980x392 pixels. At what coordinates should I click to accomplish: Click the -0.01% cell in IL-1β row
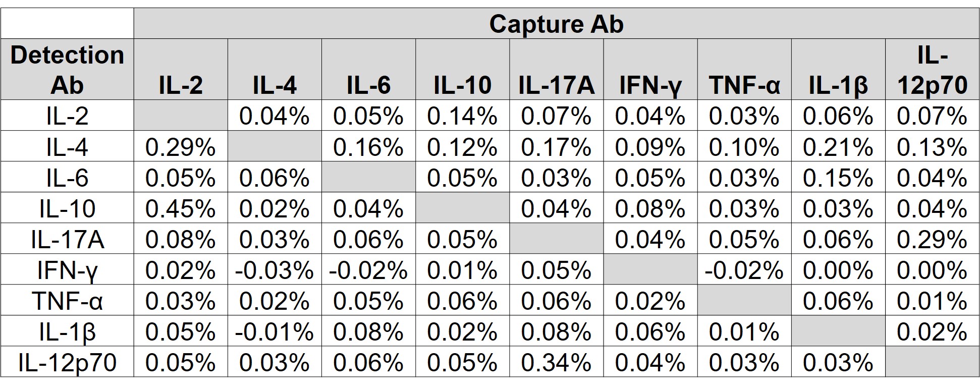(x=274, y=332)
